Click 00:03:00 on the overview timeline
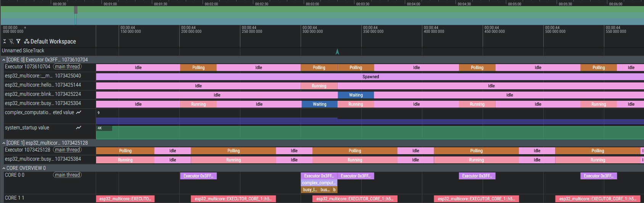This screenshot has height=203, width=644. point(312,4)
